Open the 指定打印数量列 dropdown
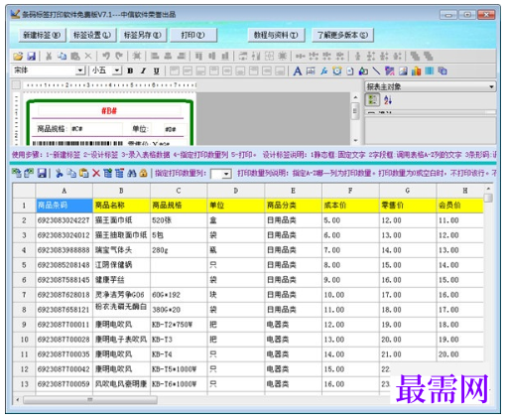Image resolution: width=507 pixels, height=420 pixels. click(x=226, y=174)
